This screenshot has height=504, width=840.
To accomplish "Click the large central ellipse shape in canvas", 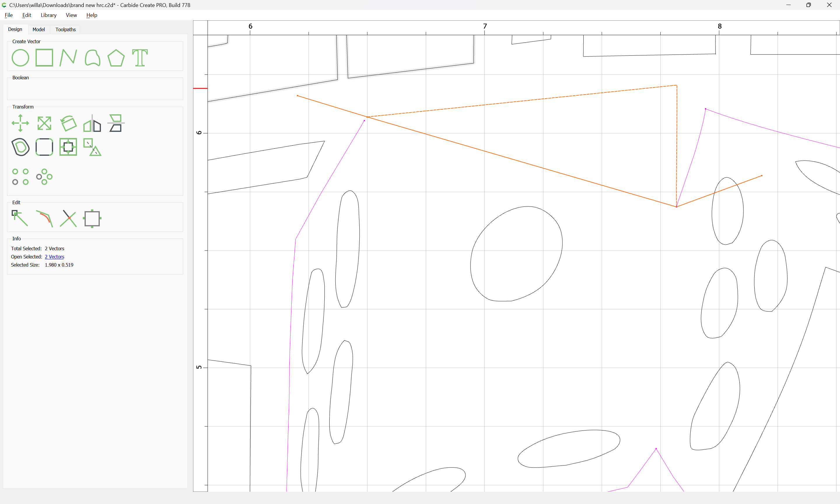I will (x=516, y=254).
